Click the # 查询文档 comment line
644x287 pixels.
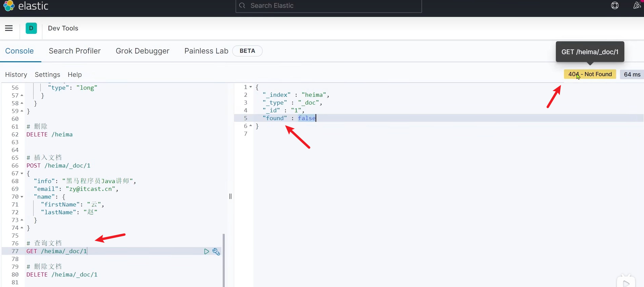tap(44, 243)
